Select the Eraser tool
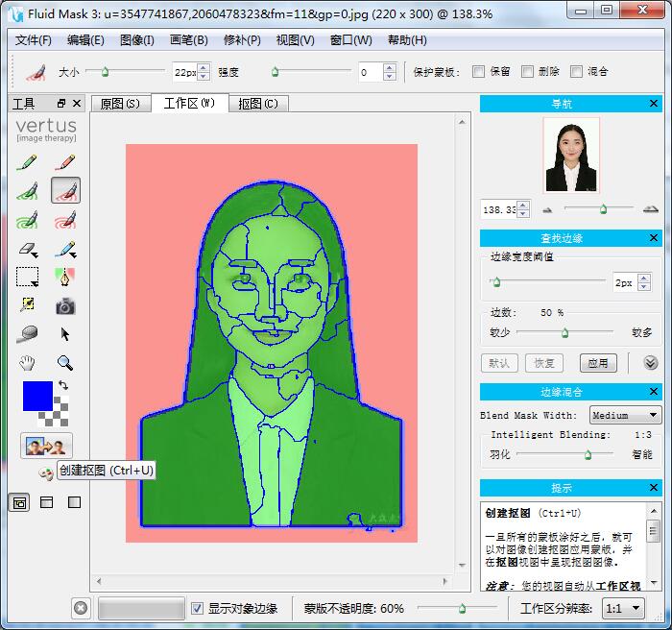The width and height of the screenshot is (672, 630). coord(28,249)
